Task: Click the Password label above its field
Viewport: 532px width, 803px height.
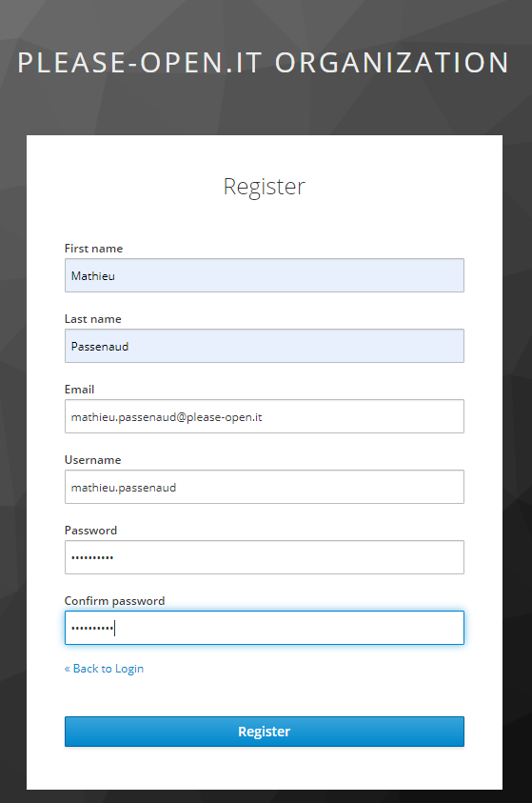Action: (90, 531)
